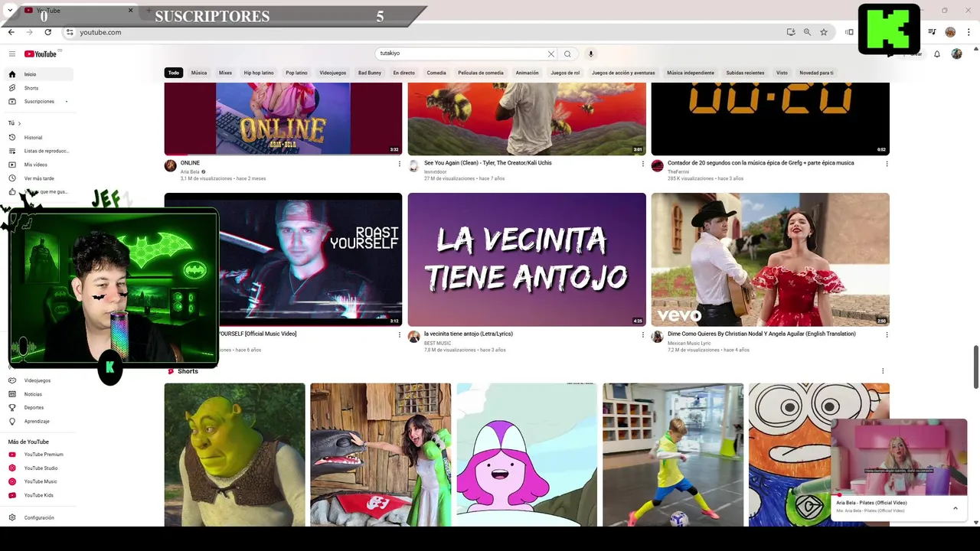
Task: Open options for la vecinita tiene antojo
Action: (642, 334)
